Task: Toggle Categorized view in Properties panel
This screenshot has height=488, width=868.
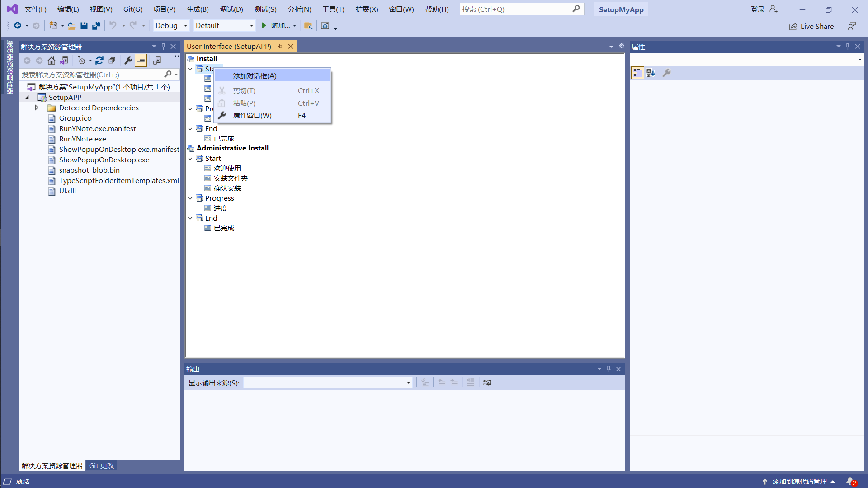Action: [637, 73]
